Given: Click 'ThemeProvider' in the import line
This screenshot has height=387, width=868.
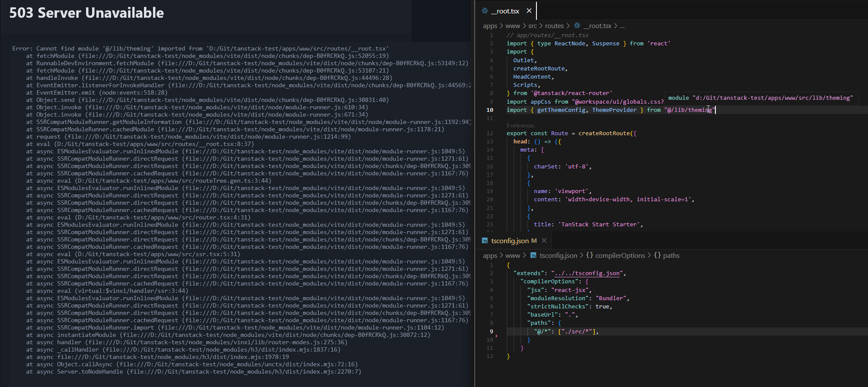Looking at the screenshot, I should coord(614,110).
